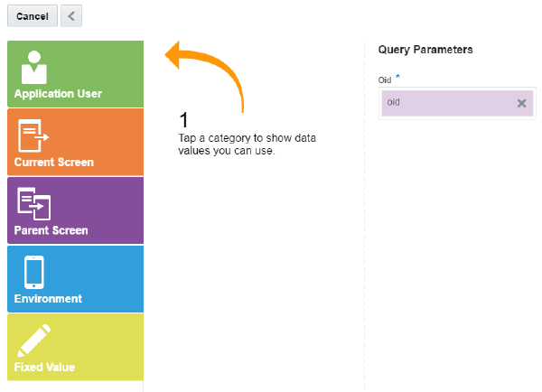Select the Application User category label
The image size is (542, 392).
(58, 94)
